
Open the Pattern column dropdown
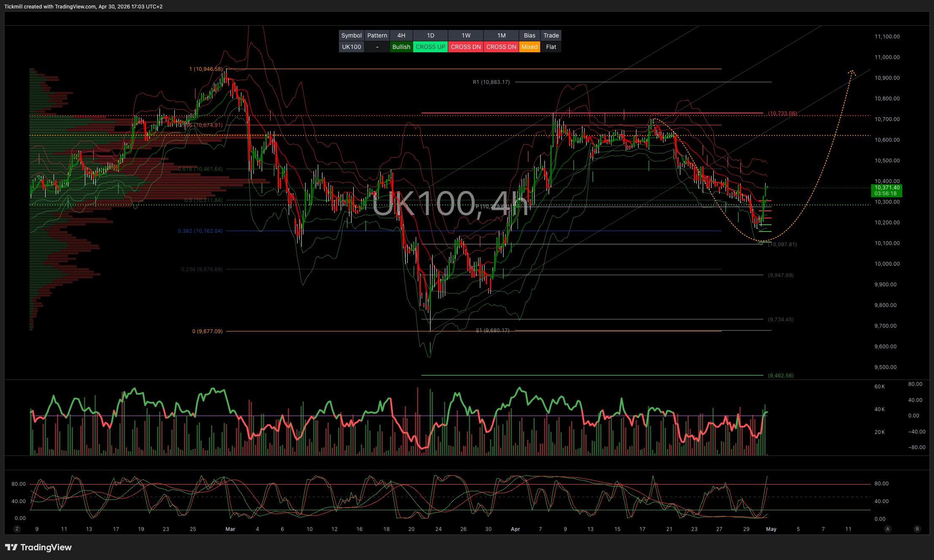[377, 35]
